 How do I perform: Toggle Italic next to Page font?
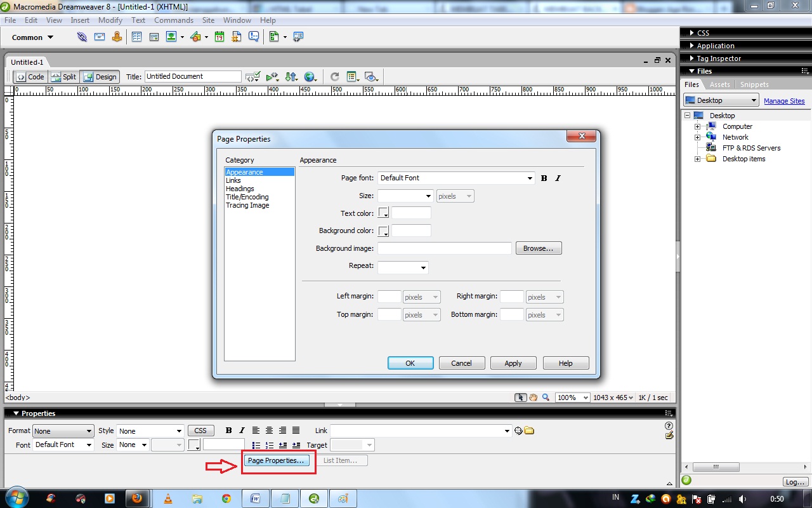tap(558, 178)
